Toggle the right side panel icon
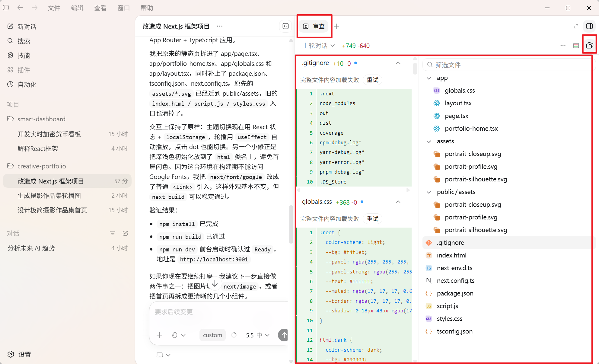Screen dimensions: 599x364 589,26
